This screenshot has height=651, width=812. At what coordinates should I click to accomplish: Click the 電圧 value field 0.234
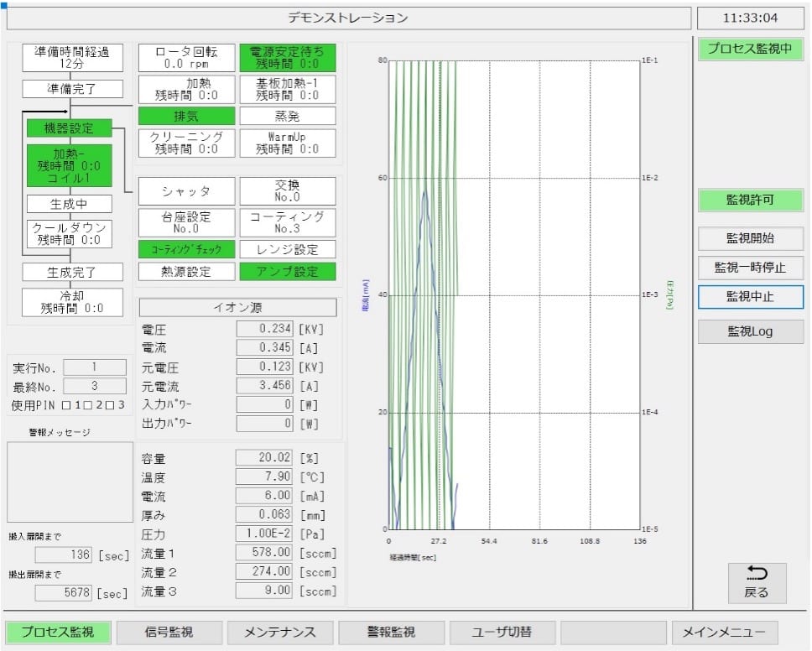click(x=264, y=329)
